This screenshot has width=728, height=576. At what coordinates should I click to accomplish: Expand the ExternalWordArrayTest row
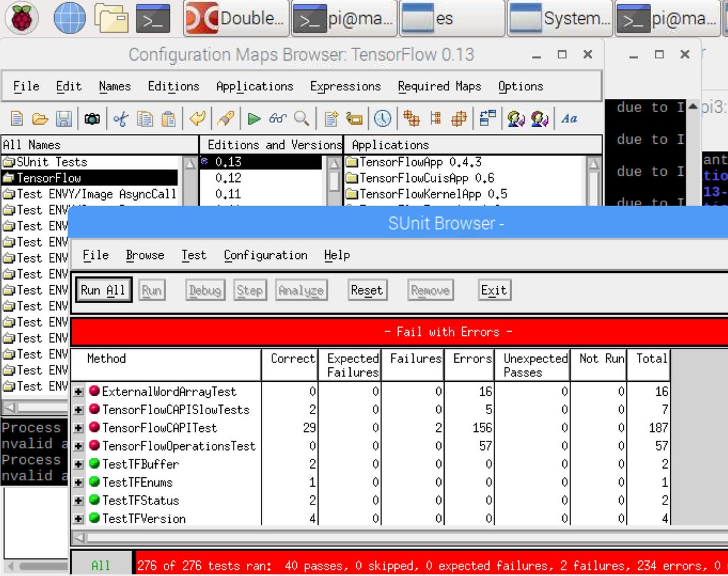coord(78,392)
